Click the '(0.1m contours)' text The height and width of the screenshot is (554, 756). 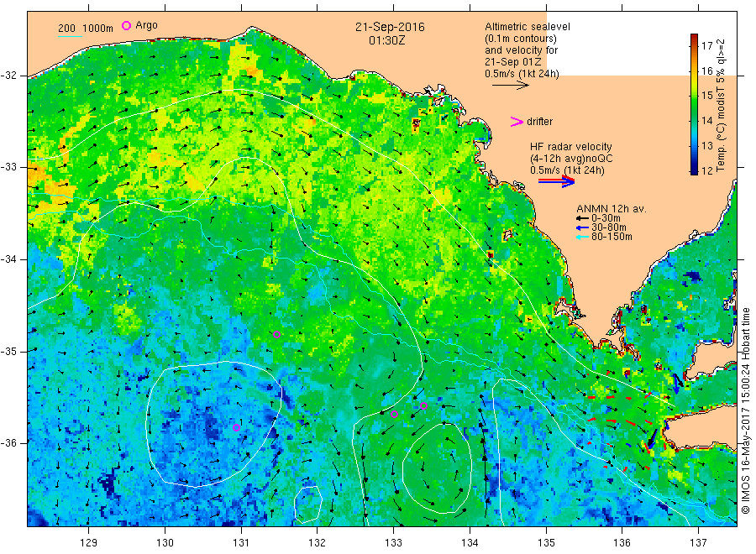pos(520,39)
